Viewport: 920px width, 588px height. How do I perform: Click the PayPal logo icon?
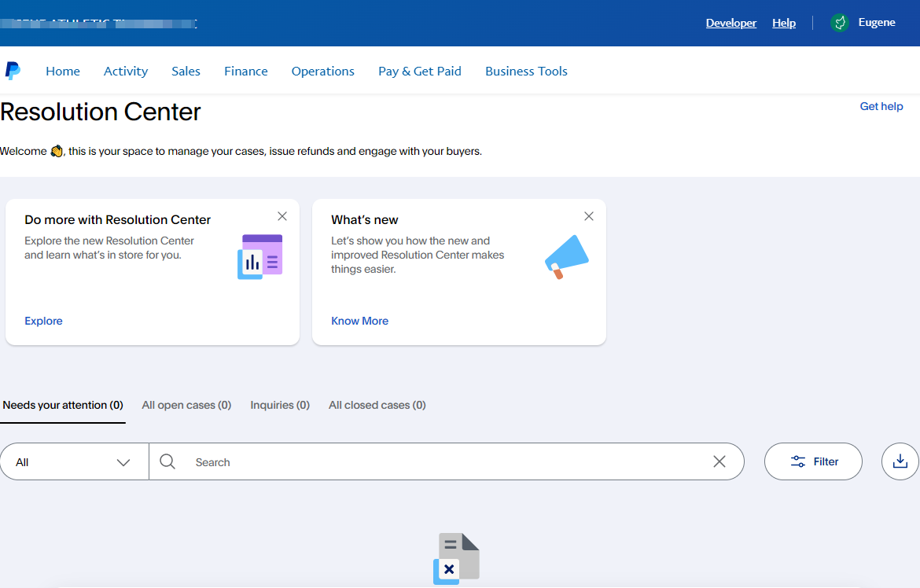(13, 70)
